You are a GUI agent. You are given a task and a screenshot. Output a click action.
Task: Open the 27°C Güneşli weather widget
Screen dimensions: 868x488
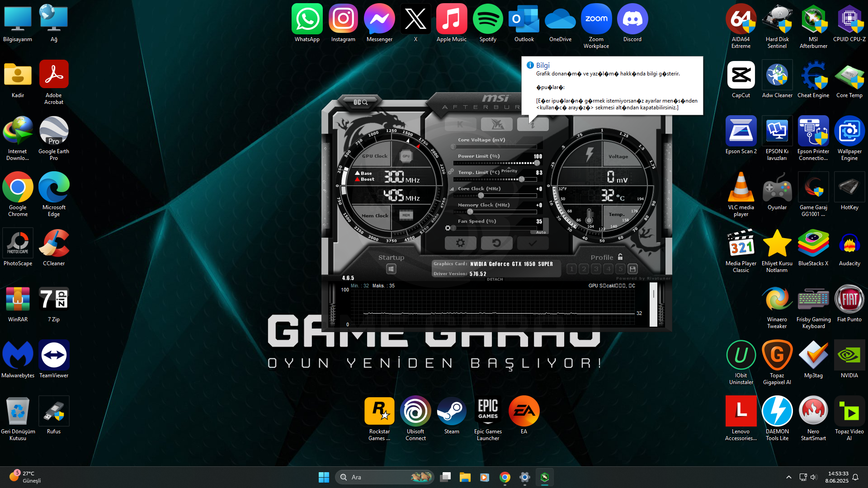(x=25, y=477)
